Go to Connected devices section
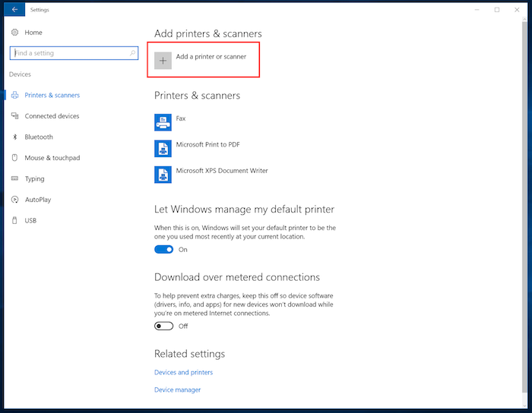Viewport: 532px width, 413px height. pyautogui.click(x=52, y=116)
